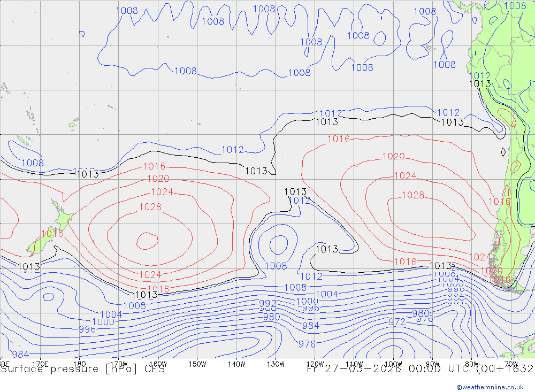Select the '130W' longitude label
This screenshot has width=535, height=392.
point(276,364)
